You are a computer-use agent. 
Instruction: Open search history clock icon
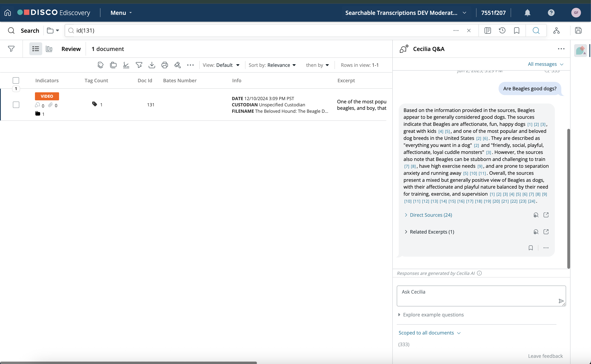502,30
